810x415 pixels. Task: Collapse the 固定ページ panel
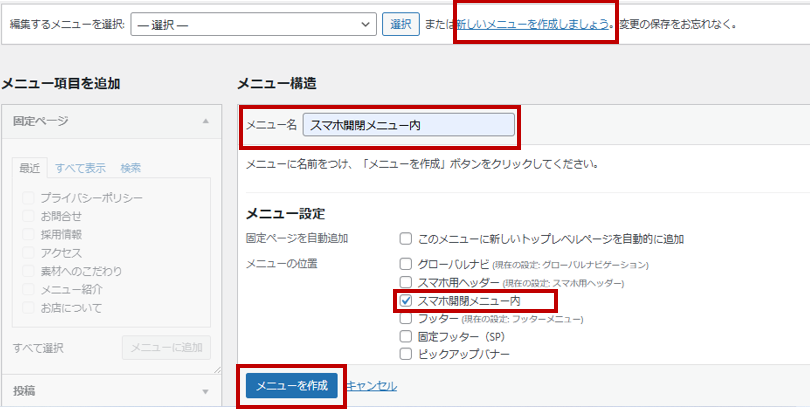pos(205,121)
